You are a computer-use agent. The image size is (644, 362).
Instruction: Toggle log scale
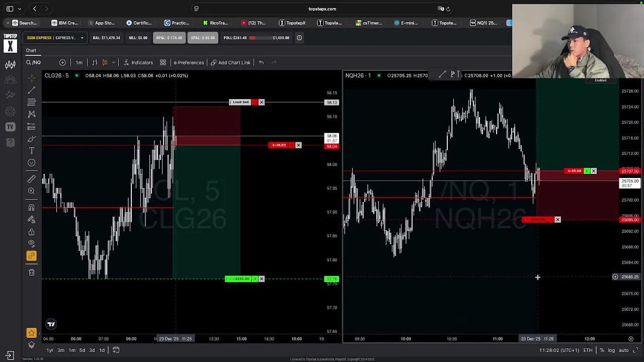click(x=611, y=350)
